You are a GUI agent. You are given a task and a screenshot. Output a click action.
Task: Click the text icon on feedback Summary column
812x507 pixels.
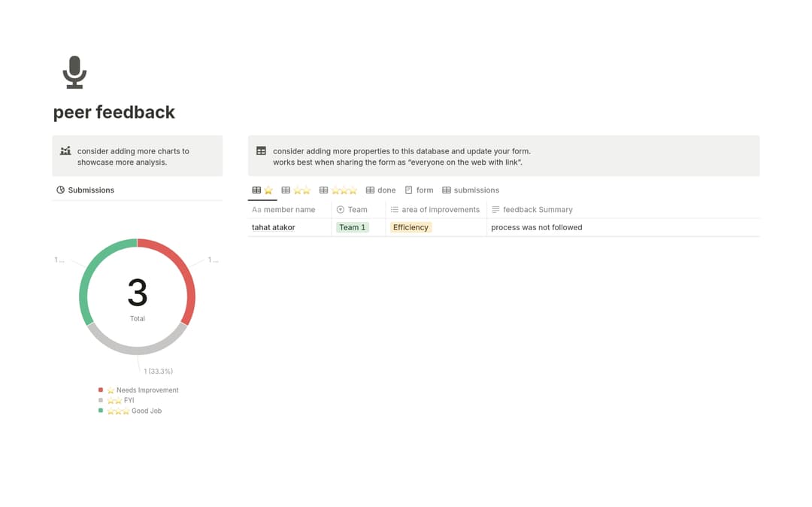[495, 209]
